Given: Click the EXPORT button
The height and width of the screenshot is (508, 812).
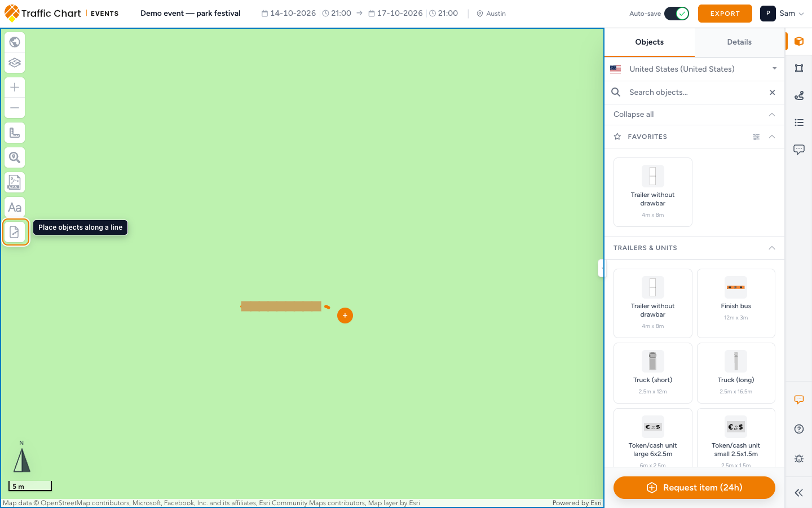Looking at the screenshot, I should (725, 14).
